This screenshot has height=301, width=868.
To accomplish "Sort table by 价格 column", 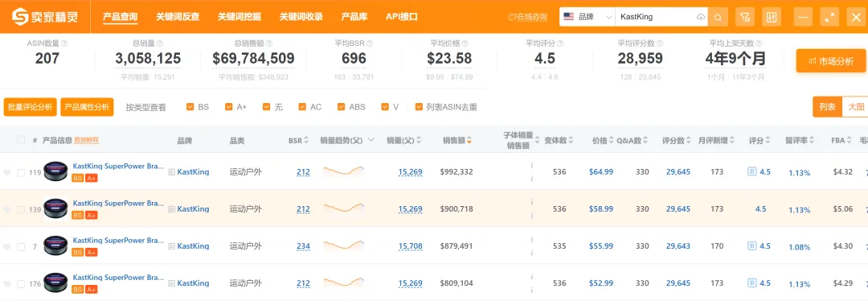I will pos(611,141).
